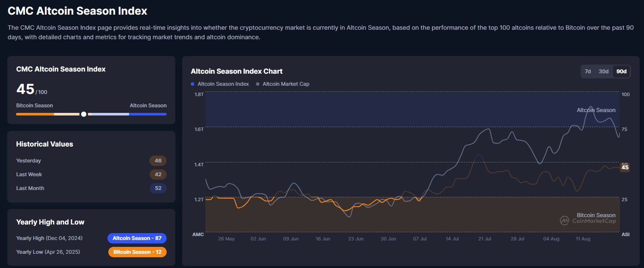Expand the Yearly High and Low section
644x268 pixels.
50,222
